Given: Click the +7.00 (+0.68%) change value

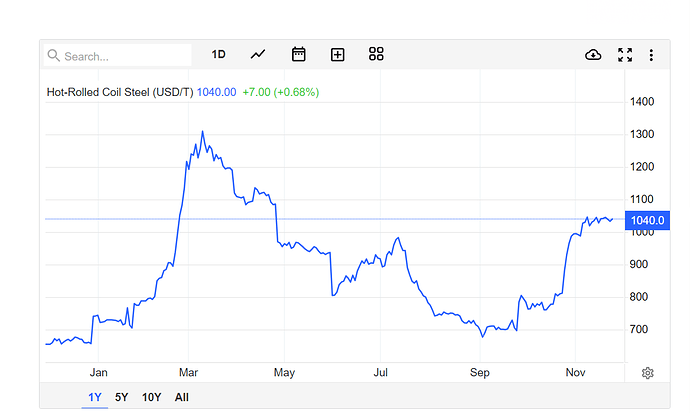Looking at the screenshot, I should tap(281, 92).
